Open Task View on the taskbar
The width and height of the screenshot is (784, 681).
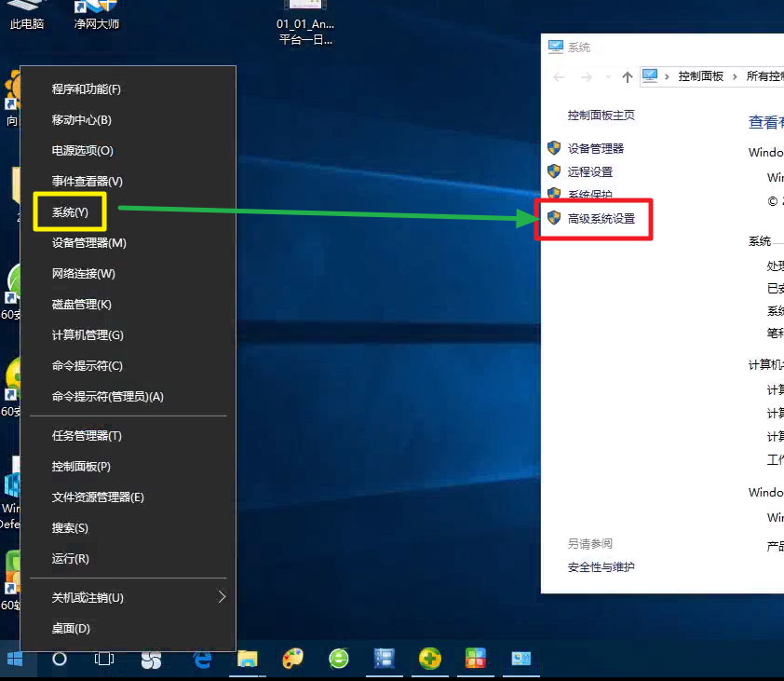tap(104, 659)
